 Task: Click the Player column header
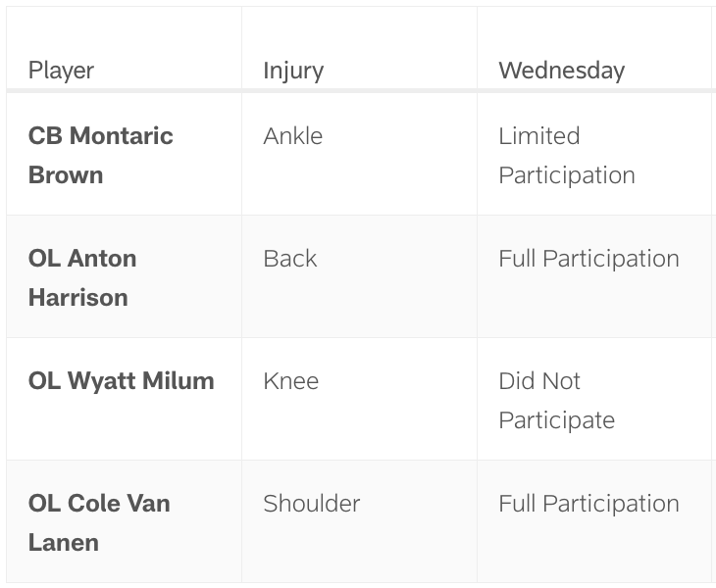tap(61, 71)
